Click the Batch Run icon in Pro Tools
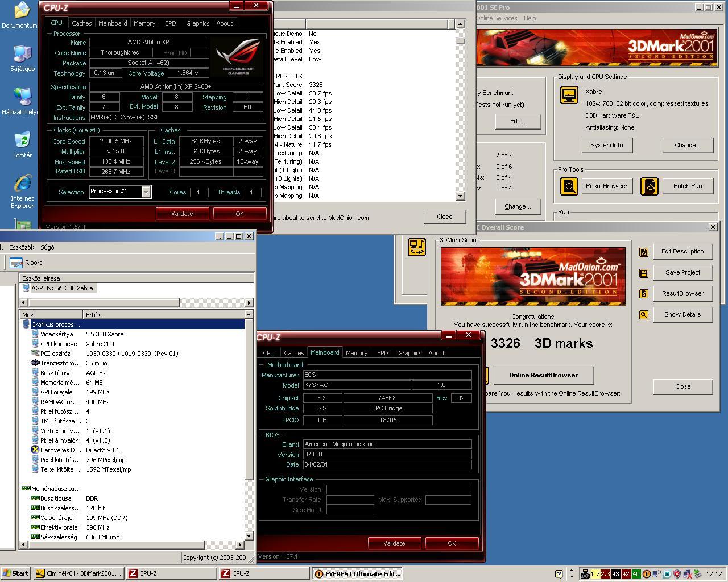Viewport: 728px width, 582px height. (x=650, y=186)
